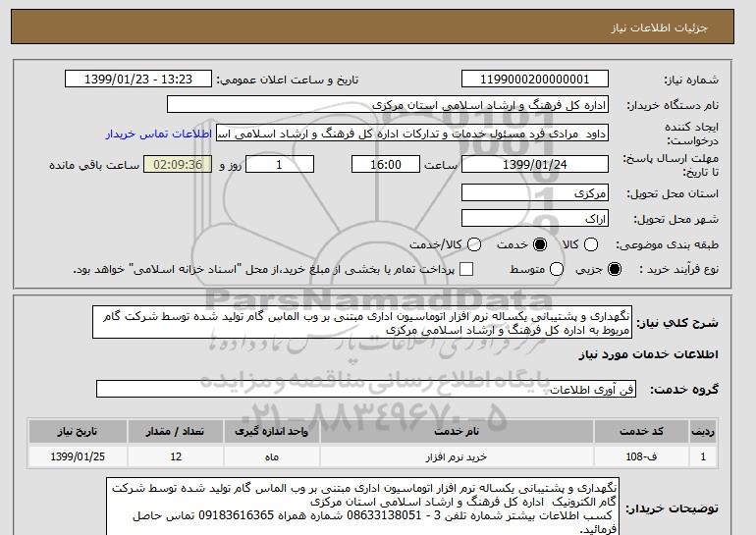Viewport: 756px width, 535px height.
Task: Click the unit cell ماه
Action: pos(271,456)
